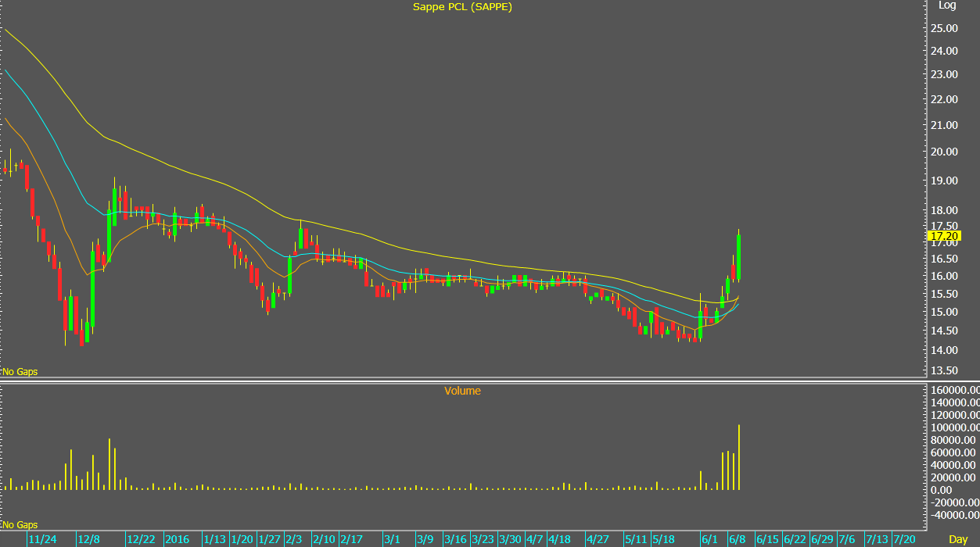This screenshot has height=547, width=980.
Task: Click the latest tall green candle near 17.20
Action: [x=739, y=257]
